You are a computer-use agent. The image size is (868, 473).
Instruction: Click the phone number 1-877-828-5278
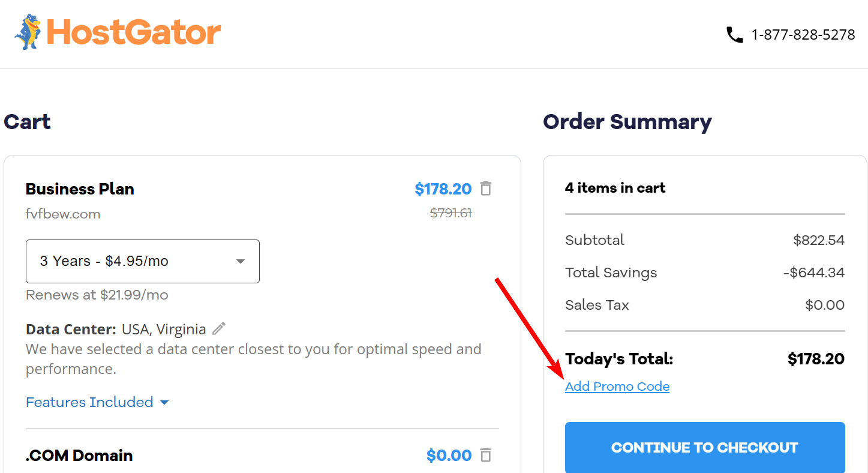click(803, 34)
